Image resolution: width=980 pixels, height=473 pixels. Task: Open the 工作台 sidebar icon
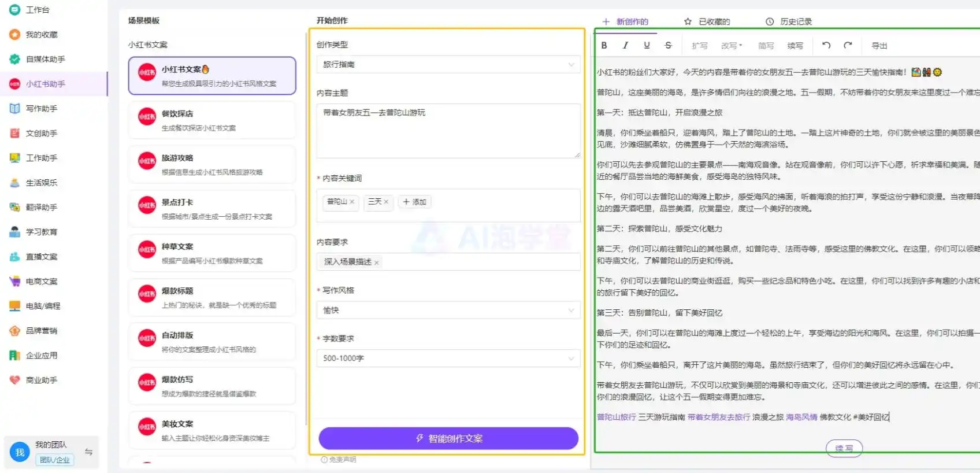(14, 10)
